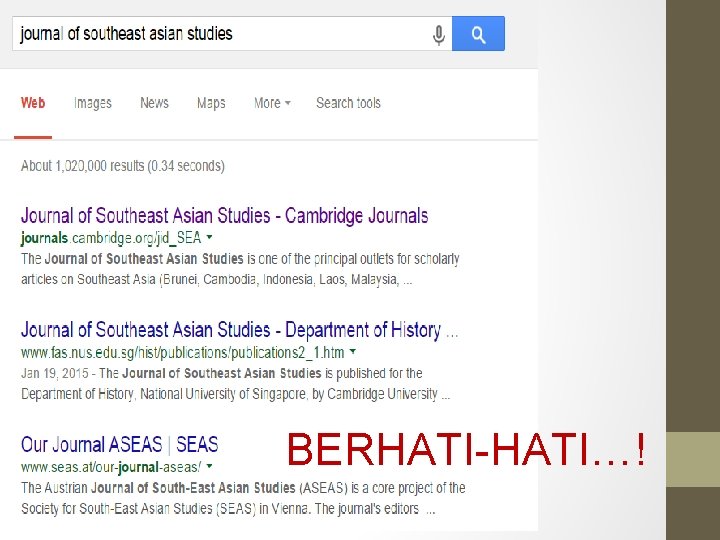Switch to the News tab

(x=154, y=103)
